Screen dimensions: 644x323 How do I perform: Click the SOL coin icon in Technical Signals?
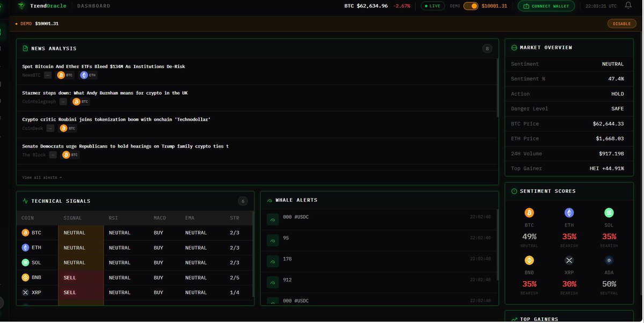[x=25, y=262]
